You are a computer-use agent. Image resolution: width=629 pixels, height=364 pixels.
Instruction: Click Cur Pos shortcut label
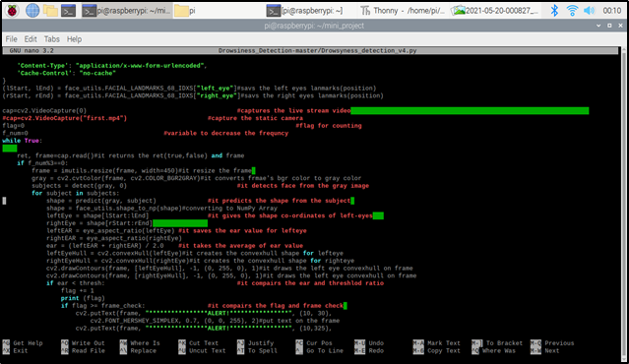[319, 343]
